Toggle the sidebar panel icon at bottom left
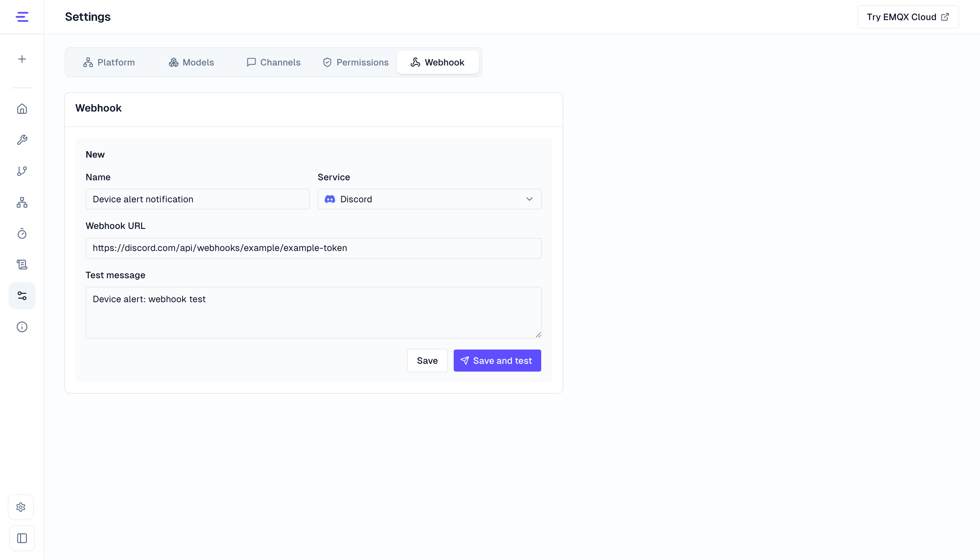Image resolution: width=980 pixels, height=559 pixels. click(x=22, y=538)
